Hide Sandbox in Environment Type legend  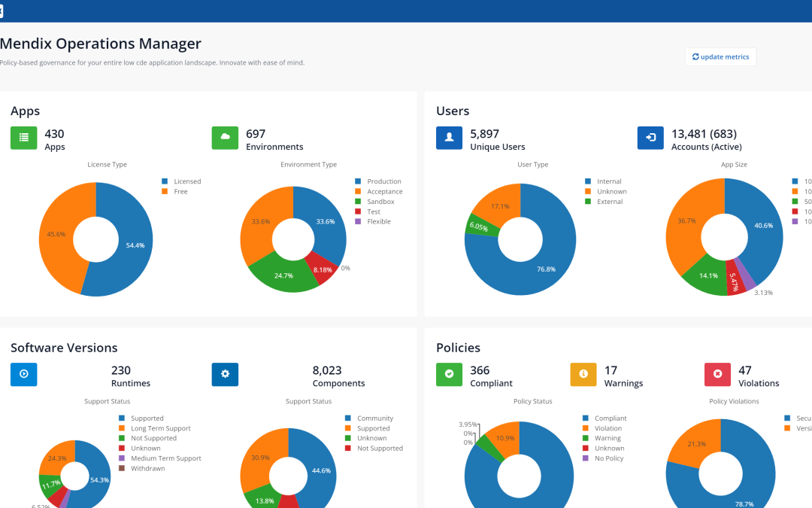[x=380, y=202]
